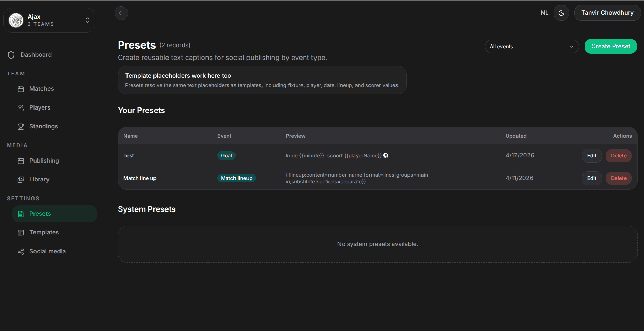The width and height of the screenshot is (644, 331).
Task: Go to Matches
Action: (42, 89)
